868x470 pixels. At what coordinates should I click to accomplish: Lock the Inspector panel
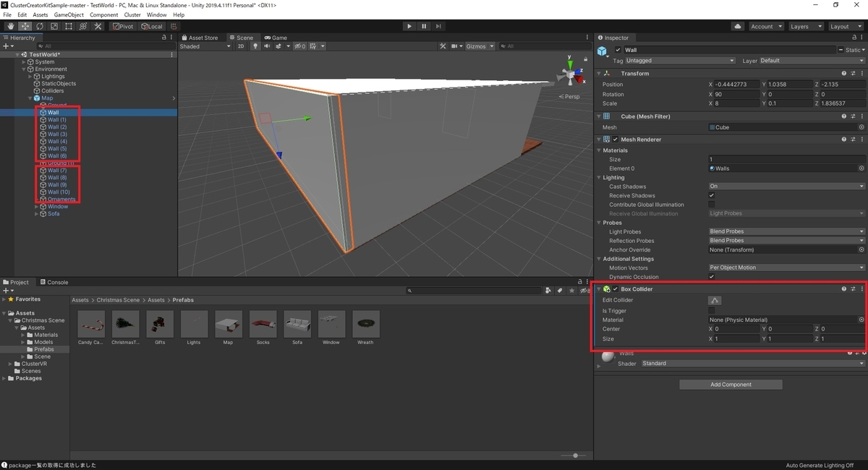853,38
